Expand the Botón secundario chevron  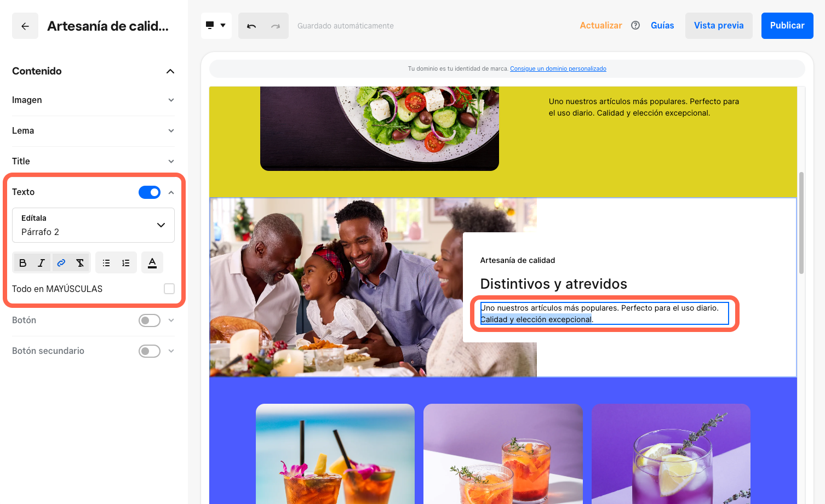171,351
